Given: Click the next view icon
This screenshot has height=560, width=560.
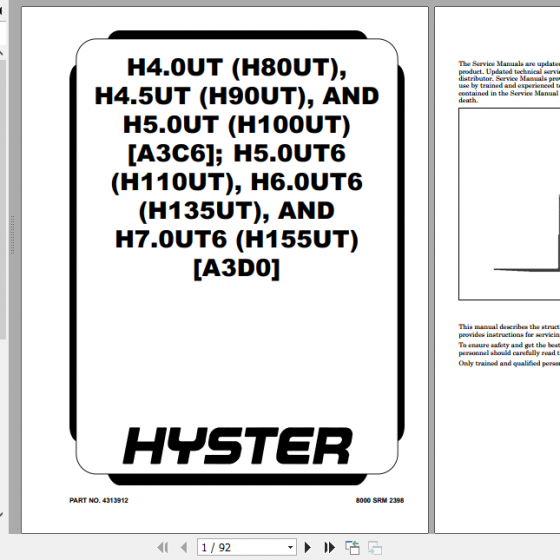Looking at the screenshot, I should tap(375, 548).
